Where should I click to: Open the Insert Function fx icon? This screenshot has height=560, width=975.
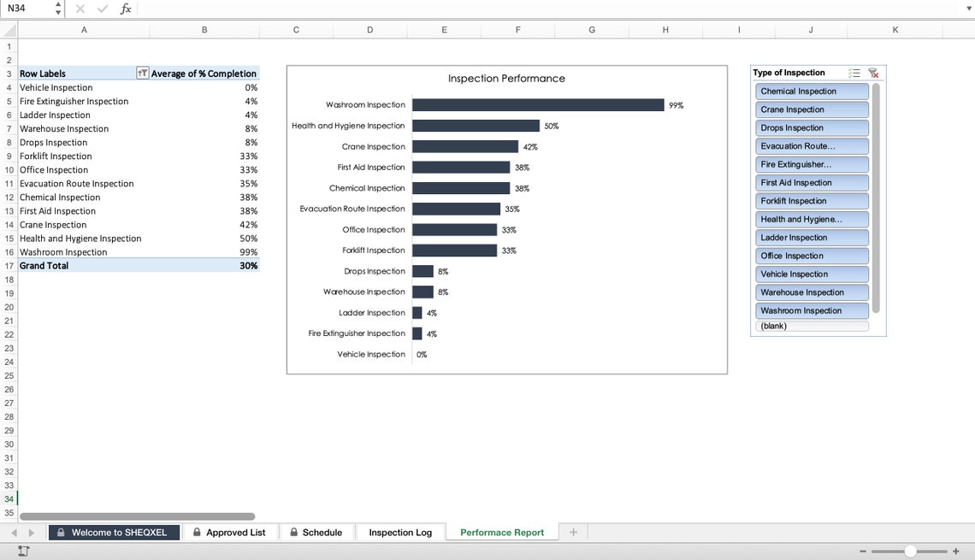point(126,9)
